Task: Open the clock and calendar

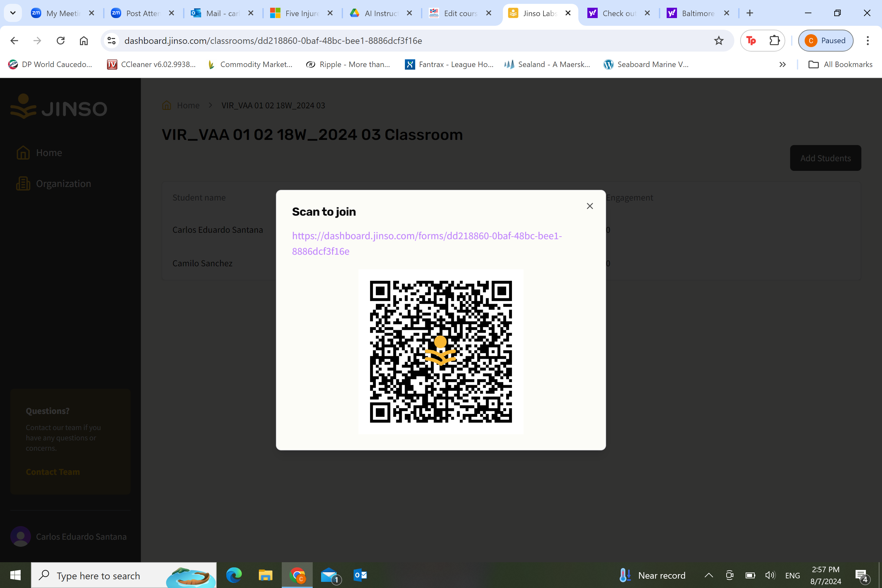Action: point(825,575)
